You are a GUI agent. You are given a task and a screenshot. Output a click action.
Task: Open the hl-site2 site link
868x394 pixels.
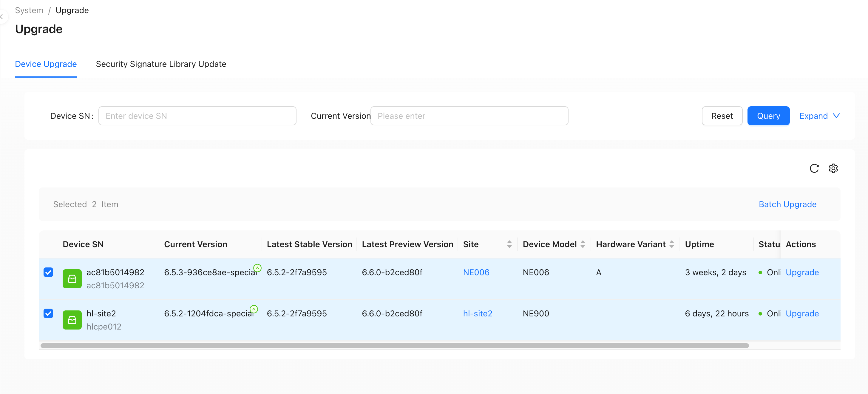point(478,313)
